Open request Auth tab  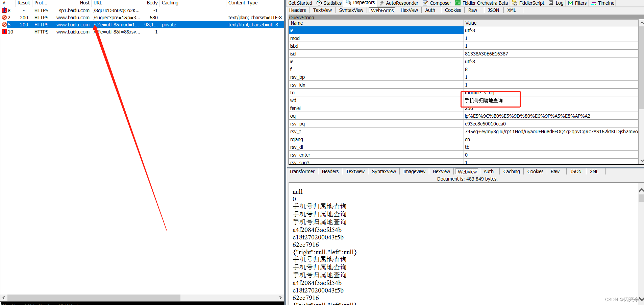430,10
